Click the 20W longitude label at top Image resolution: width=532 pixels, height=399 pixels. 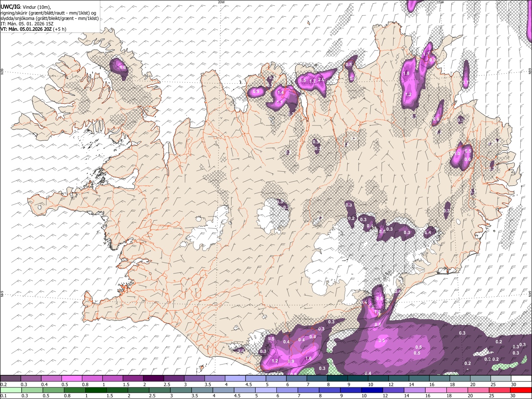[x=221, y=2]
